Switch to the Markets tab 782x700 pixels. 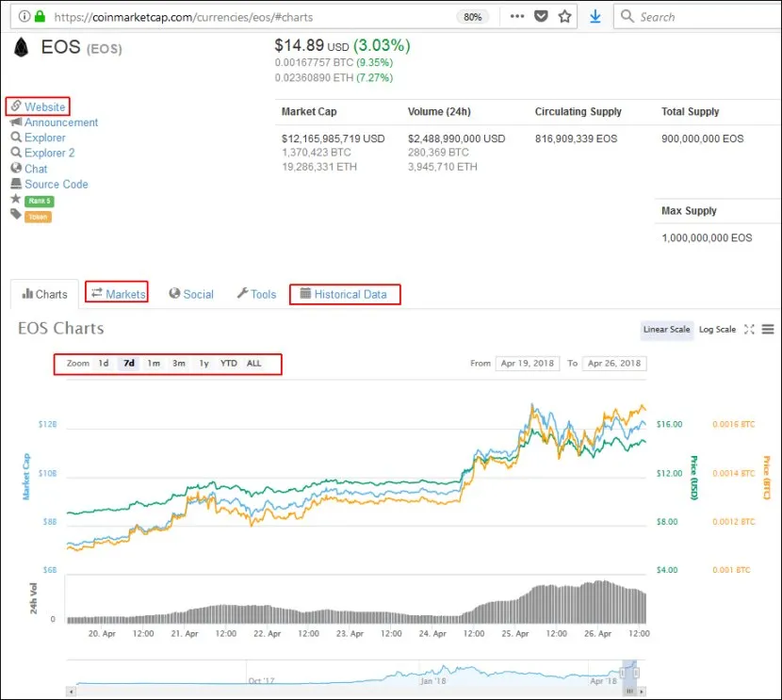118,294
